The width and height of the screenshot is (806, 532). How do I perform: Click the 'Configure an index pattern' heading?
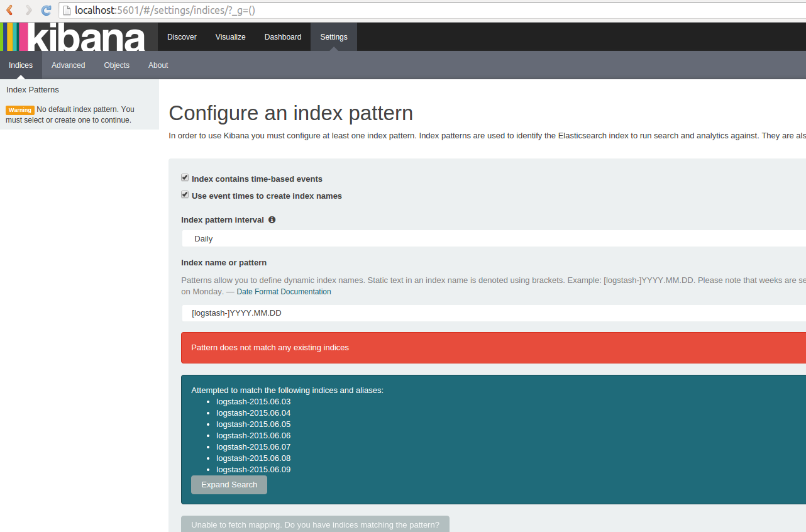coord(291,113)
